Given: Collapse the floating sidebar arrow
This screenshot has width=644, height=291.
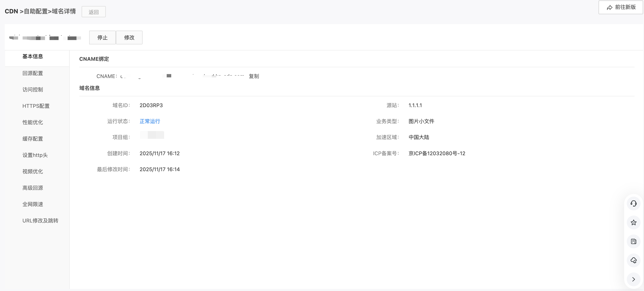Looking at the screenshot, I should pos(633,279).
